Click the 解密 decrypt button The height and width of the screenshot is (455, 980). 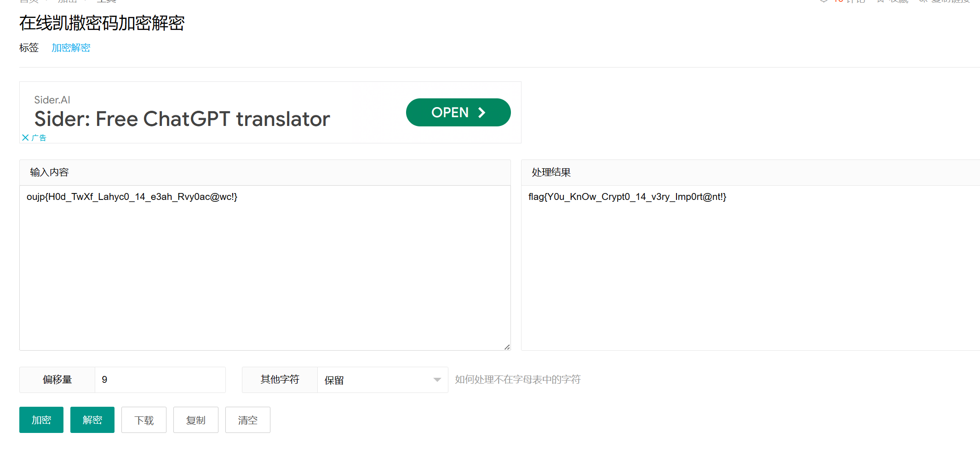92,420
